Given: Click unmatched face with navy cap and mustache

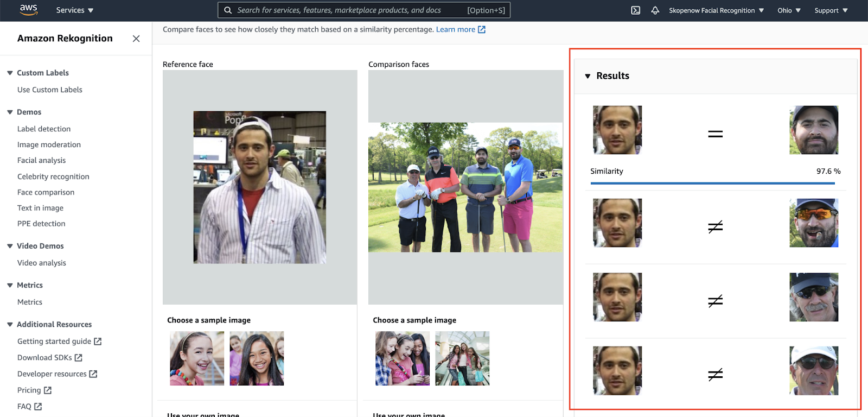Looking at the screenshot, I should click(814, 297).
